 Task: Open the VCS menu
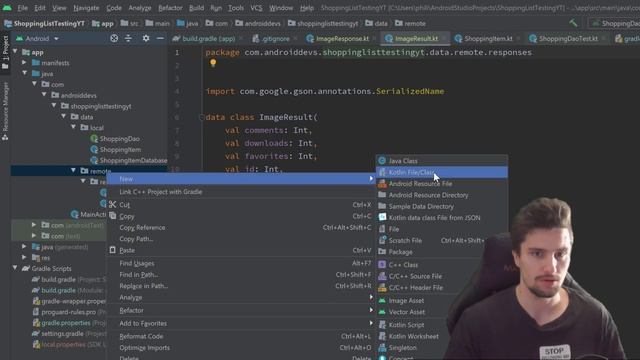(256, 8)
